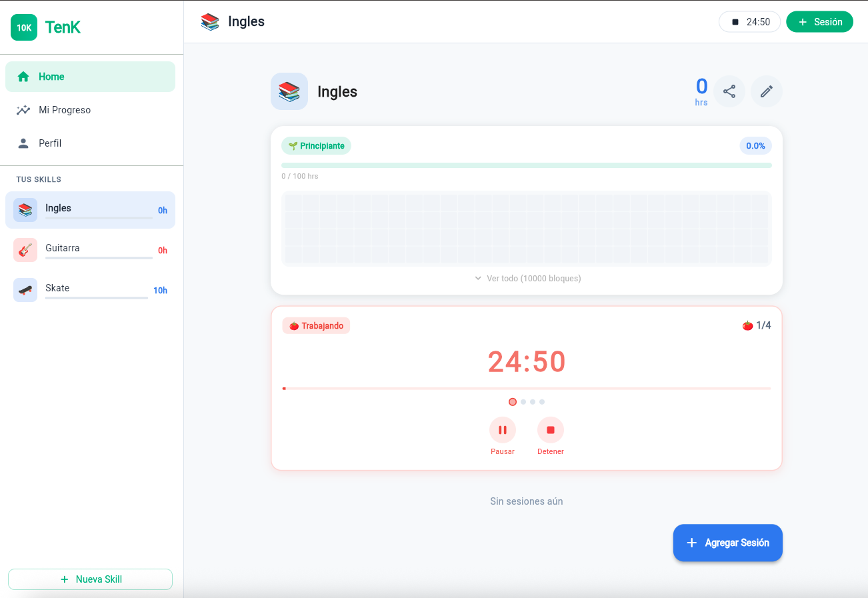Click the Agregar Sesión button
Viewport: 868px width, 598px height.
727,543
